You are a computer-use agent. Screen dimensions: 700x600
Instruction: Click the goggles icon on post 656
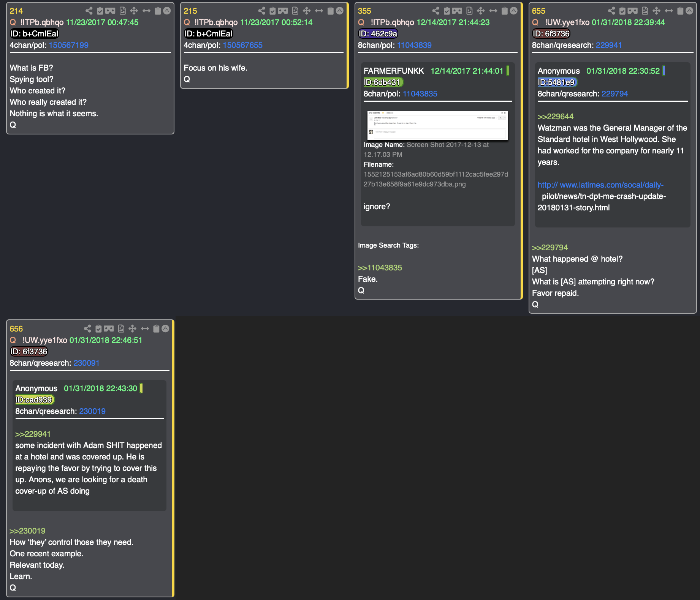click(109, 328)
